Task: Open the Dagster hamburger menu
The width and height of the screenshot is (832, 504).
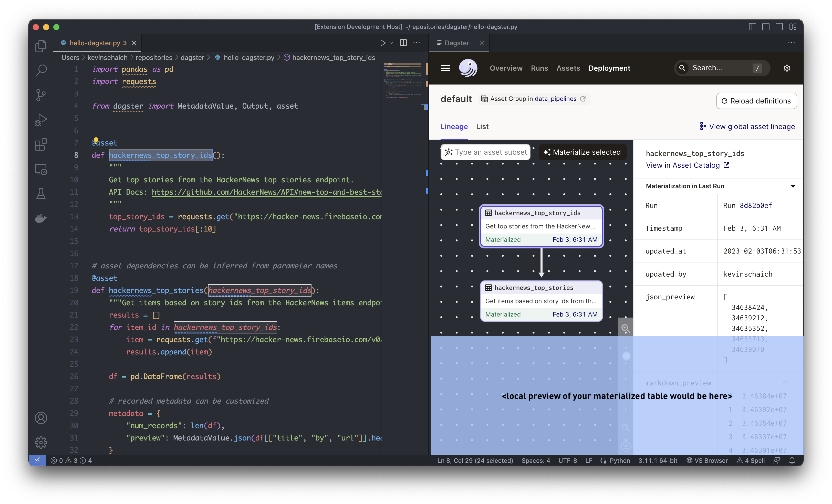Action: 445,68
